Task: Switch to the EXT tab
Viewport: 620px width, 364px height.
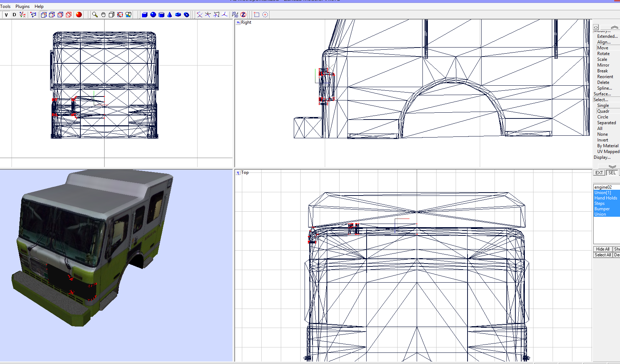Action: coord(599,172)
